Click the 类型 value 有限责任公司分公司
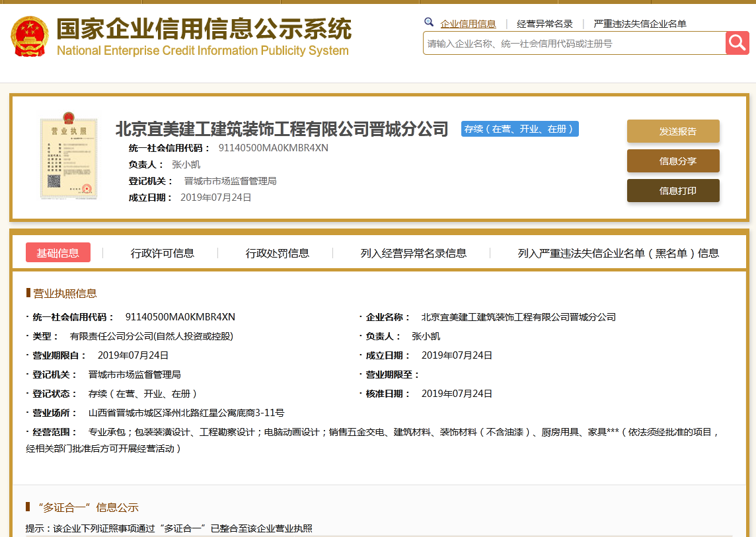Viewport: 756px width, 537px height. (x=151, y=336)
